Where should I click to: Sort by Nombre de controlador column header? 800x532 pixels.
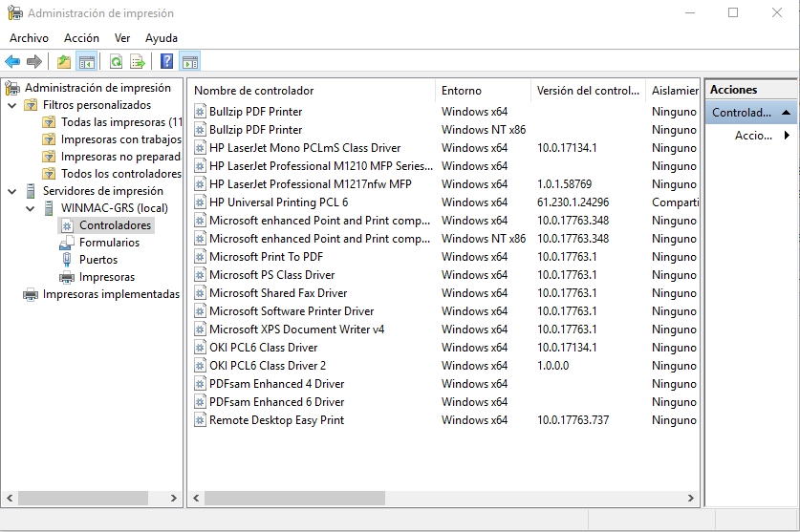tap(312, 91)
